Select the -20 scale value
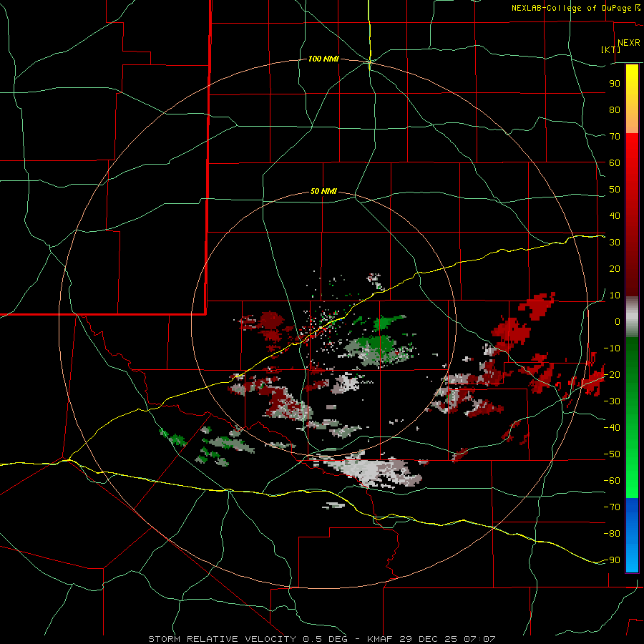 pos(612,374)
